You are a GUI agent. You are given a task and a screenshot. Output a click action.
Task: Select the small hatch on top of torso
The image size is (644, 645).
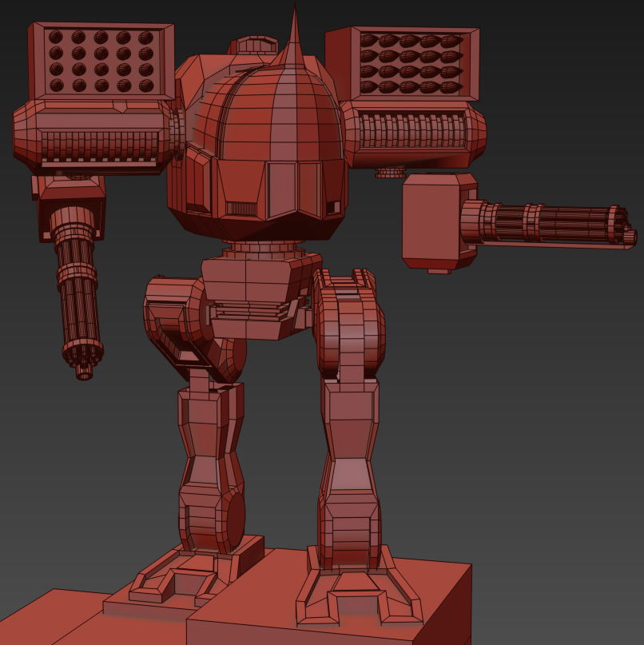point(253,45)
